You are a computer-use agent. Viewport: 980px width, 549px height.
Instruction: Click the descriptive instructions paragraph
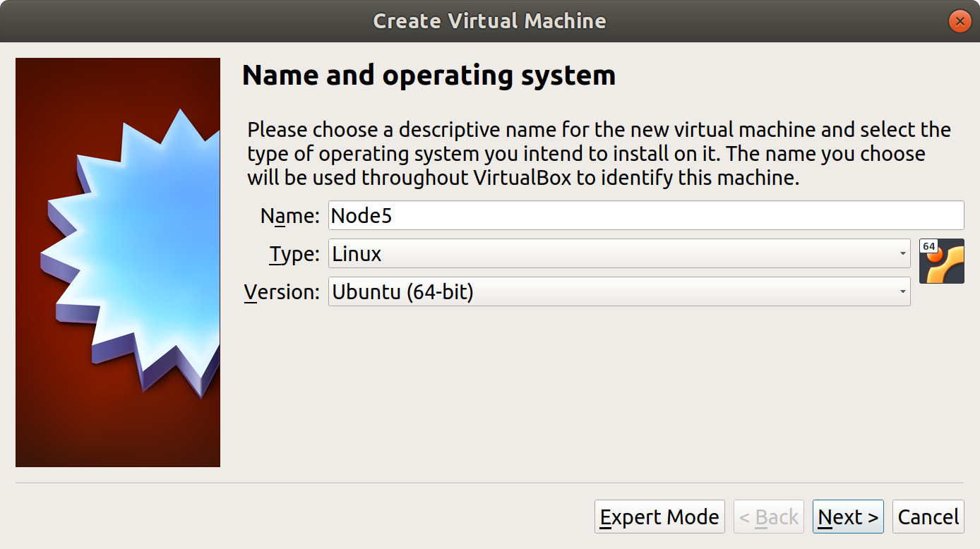[599, 154]
